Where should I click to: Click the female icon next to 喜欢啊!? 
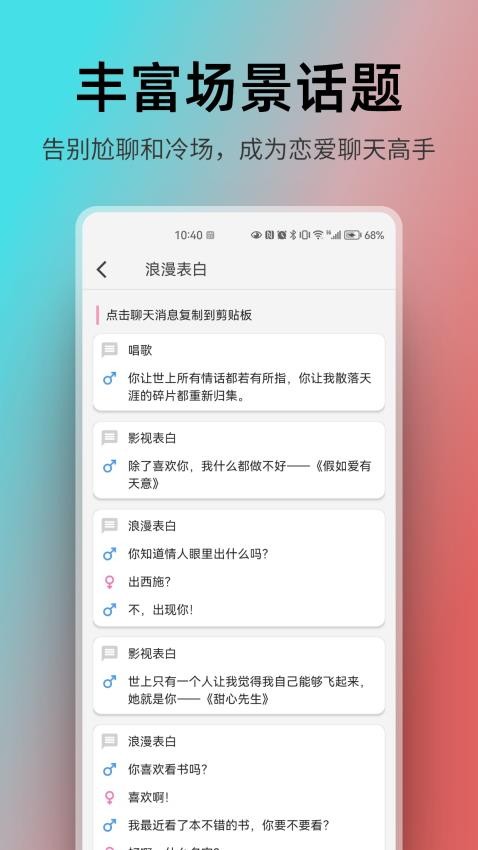pos(109,797)
